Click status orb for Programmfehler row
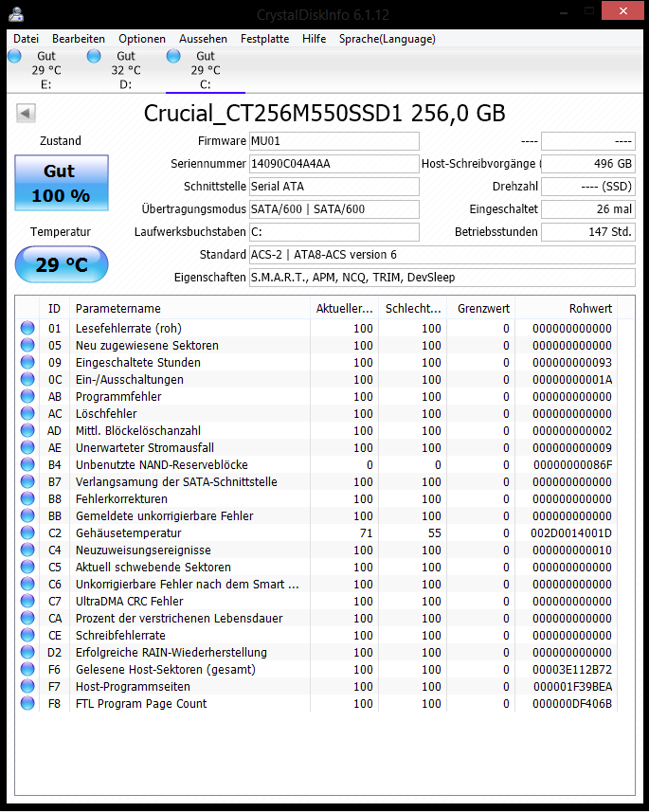The width and height of the screenshot is (649, 812). [27, 396]
